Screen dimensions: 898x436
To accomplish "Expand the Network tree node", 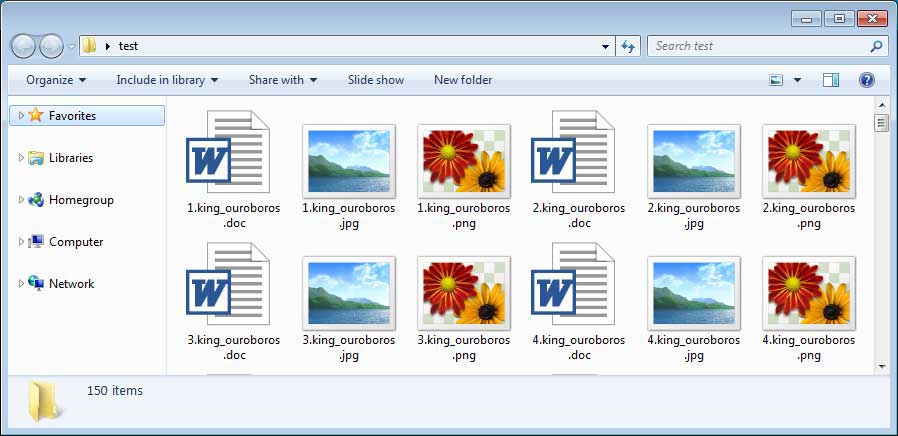I will coord(21,284).
